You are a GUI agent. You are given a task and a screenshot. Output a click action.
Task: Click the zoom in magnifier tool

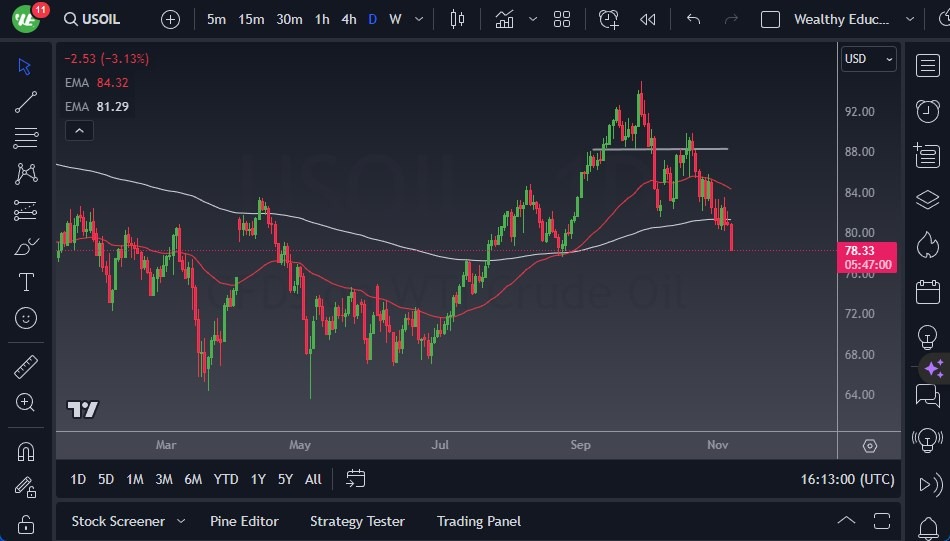[x=26, y=402]
